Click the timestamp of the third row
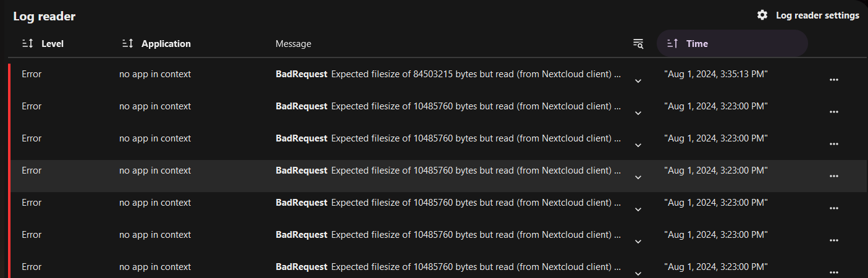 pyautogui.click(x=715, y=138)
